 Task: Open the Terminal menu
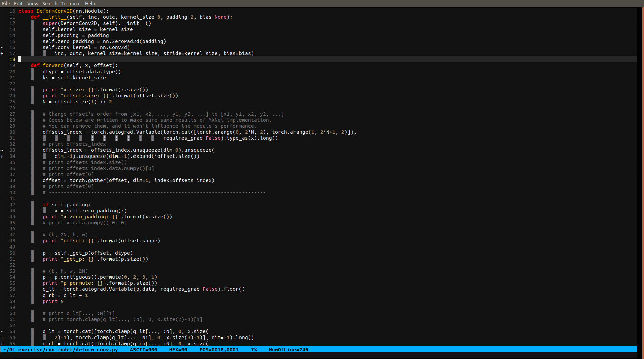[71, 3]
